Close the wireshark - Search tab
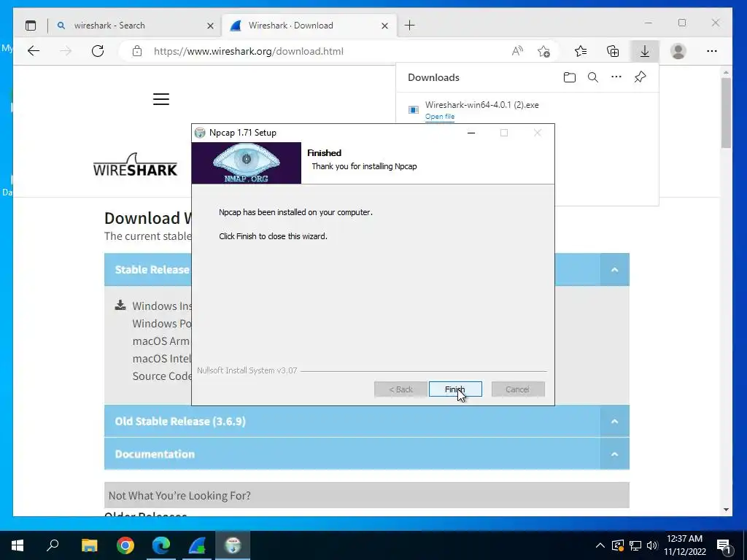Viewport: 747px width, 560px height. coord(210,26)
